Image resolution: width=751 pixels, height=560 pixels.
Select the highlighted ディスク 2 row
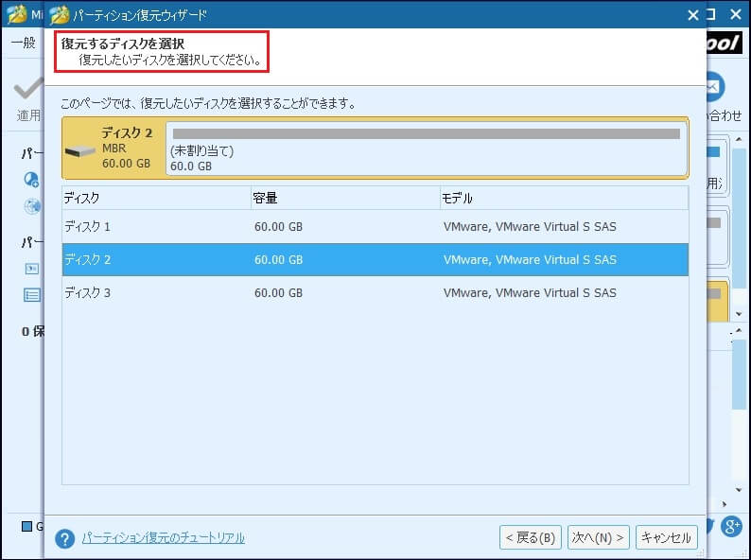[375, 259]
